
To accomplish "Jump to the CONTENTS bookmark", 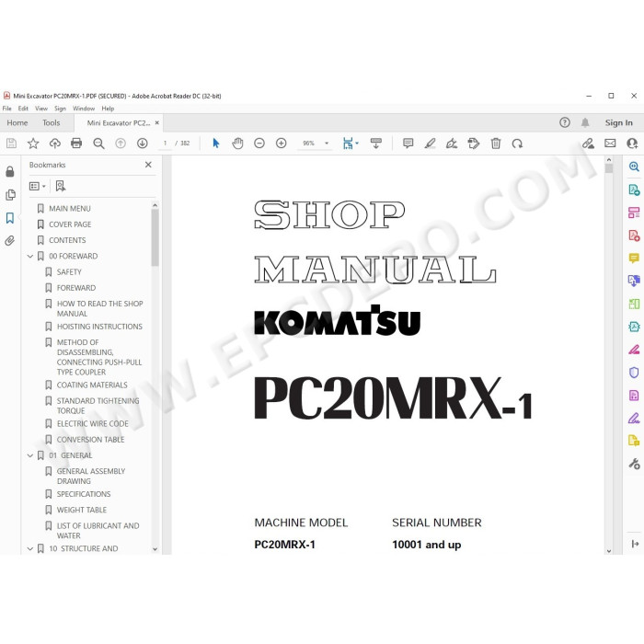I will coord(67,240).
